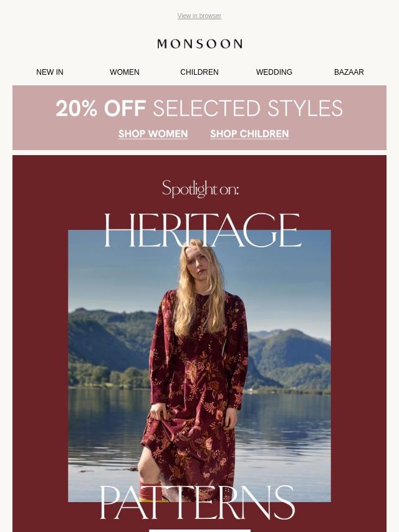Screen dimensions: 399x532
Task: Visit the BAZAAR navigation item
Action: (349, 72)
